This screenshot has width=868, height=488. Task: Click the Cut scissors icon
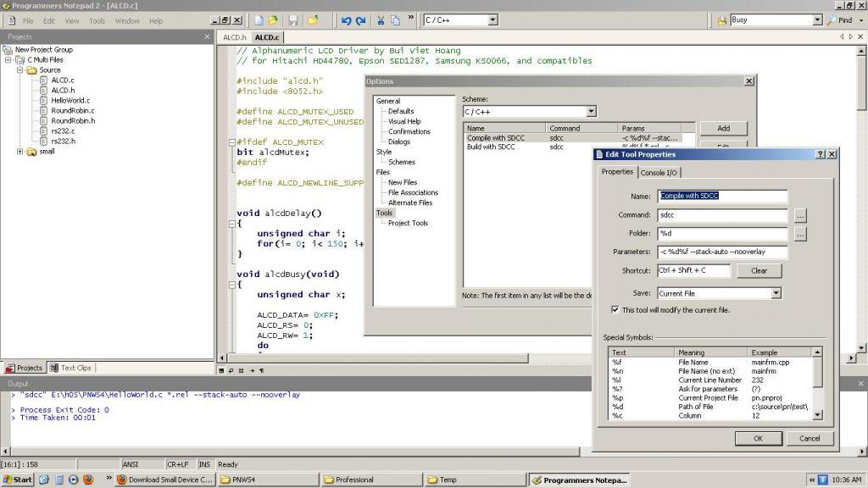coord(381,20)
